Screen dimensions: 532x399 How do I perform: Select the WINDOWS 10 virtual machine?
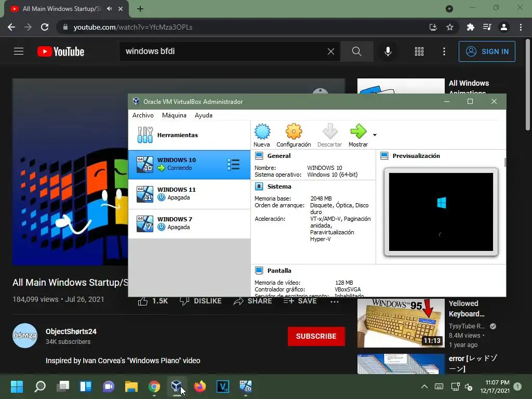point(189,165)
